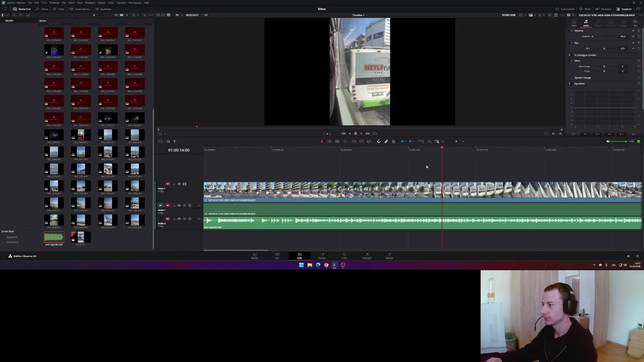
Task: Go to the Cut page
Action: coord(277,256)
